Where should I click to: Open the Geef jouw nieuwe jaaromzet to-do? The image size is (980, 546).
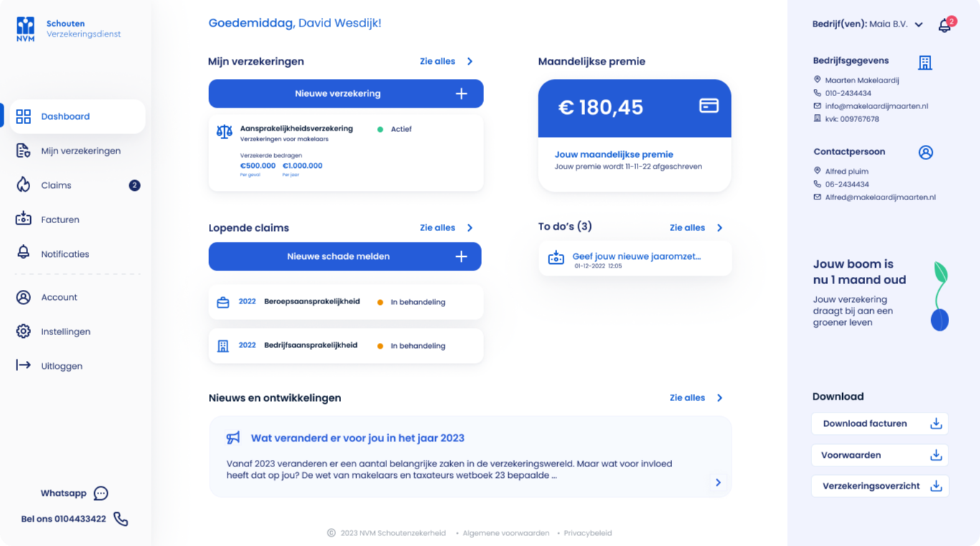coord(635,259)
